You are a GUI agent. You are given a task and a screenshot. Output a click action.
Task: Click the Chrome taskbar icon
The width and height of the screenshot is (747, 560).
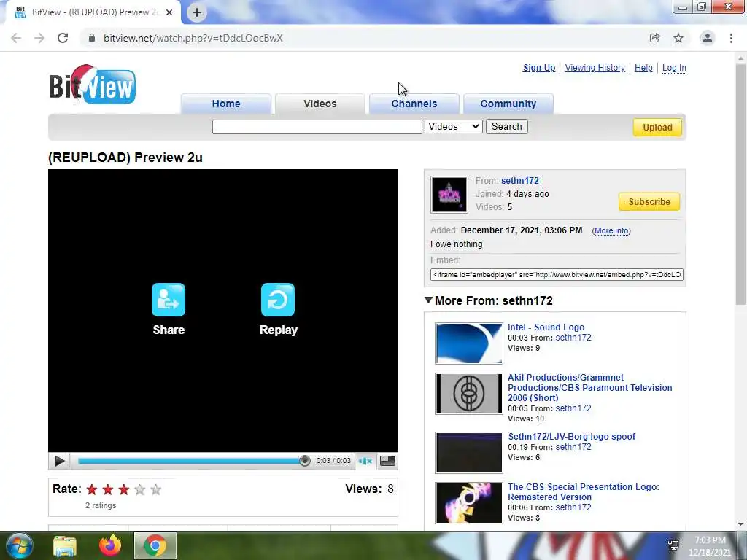click(155, 545)
